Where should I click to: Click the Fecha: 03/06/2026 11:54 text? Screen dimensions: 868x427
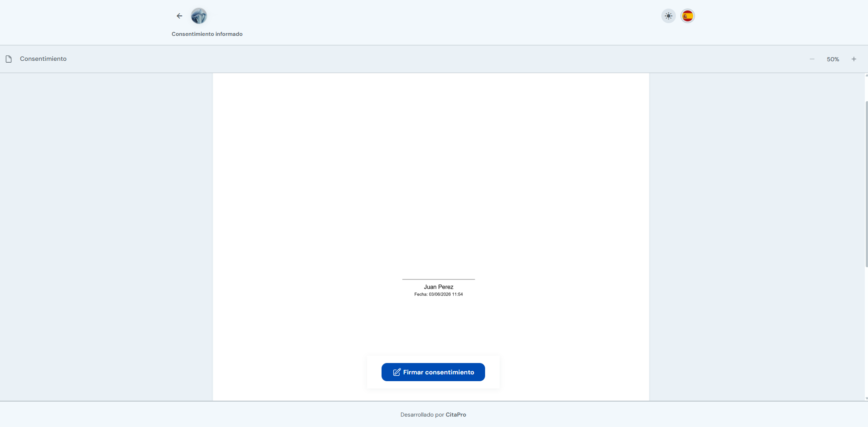point(439,294)
